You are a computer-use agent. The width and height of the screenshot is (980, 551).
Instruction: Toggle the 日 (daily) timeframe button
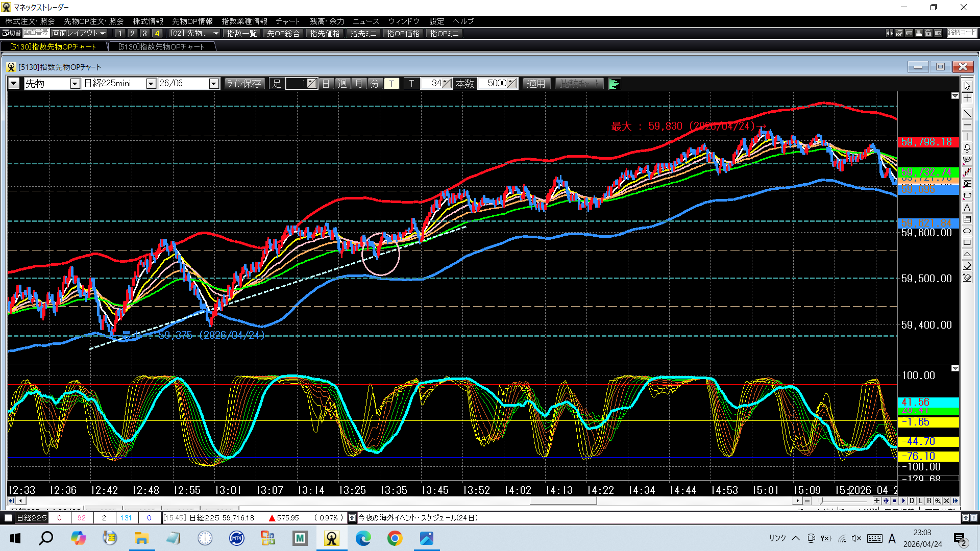click(x=326, y=84)
